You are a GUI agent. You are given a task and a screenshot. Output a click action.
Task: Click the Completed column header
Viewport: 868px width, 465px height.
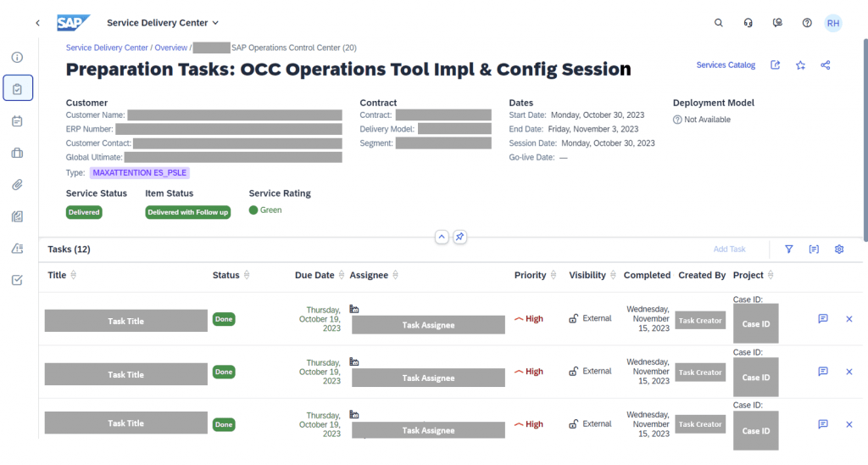click(x=647, y=275)
